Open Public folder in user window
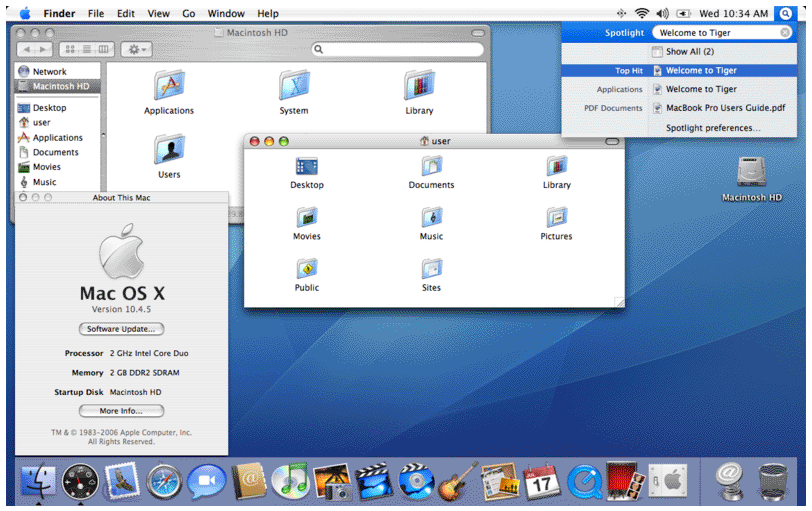812x511 pixels. [307, 274]
